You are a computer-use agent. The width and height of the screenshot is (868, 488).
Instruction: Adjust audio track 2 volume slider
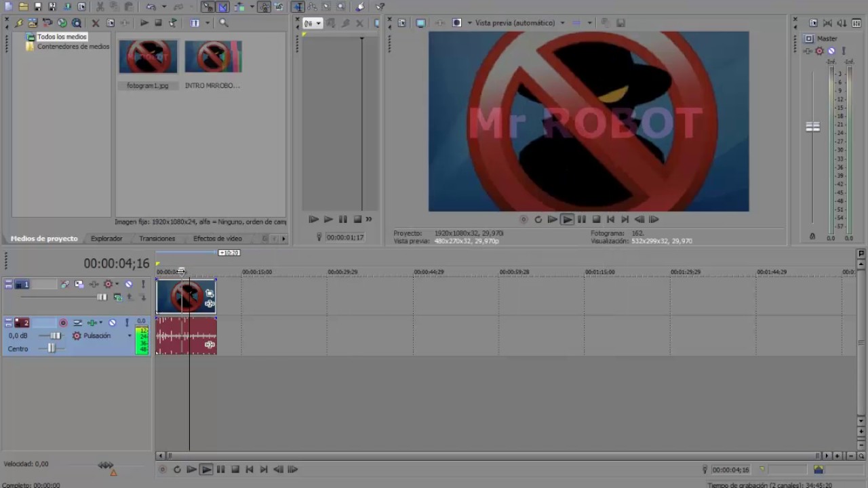coord(56,335)
